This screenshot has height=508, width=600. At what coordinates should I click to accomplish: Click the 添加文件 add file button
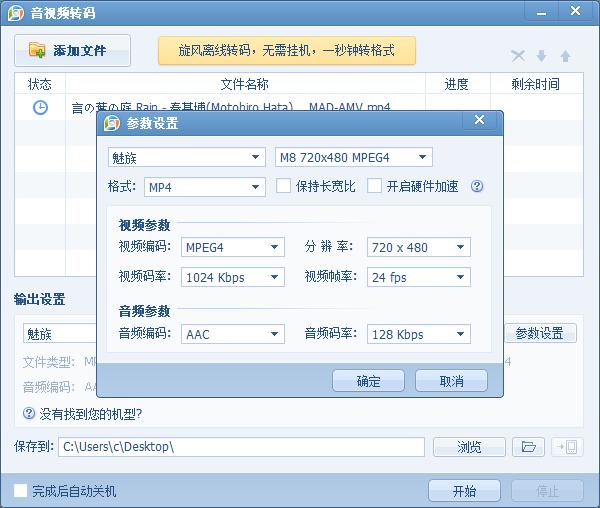[72, 50]
